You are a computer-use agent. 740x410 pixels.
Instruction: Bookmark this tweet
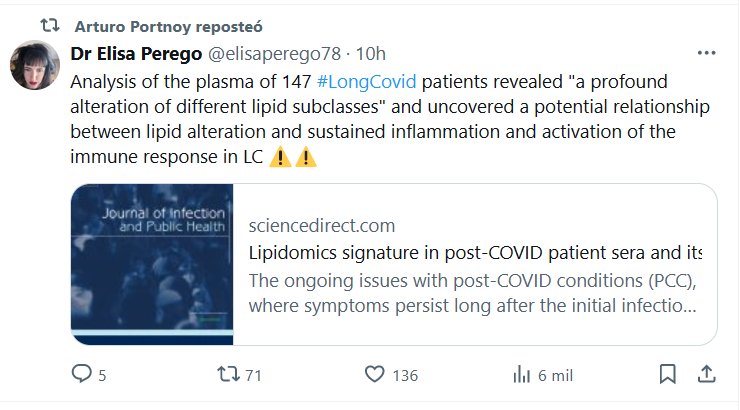667,374
